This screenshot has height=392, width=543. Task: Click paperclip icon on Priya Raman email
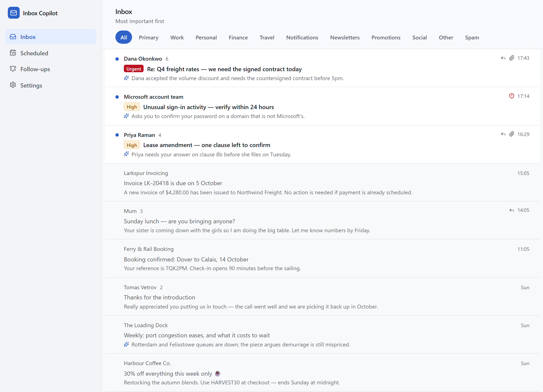pyautogui.click(x=512, y=134)
